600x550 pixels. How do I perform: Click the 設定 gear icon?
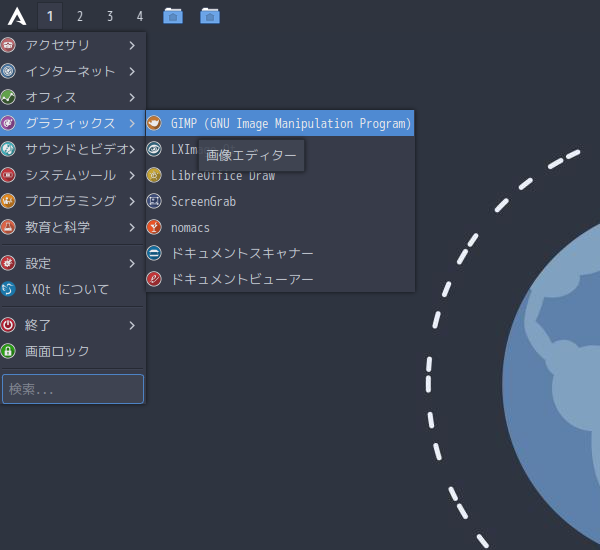(x=8, y=263)
